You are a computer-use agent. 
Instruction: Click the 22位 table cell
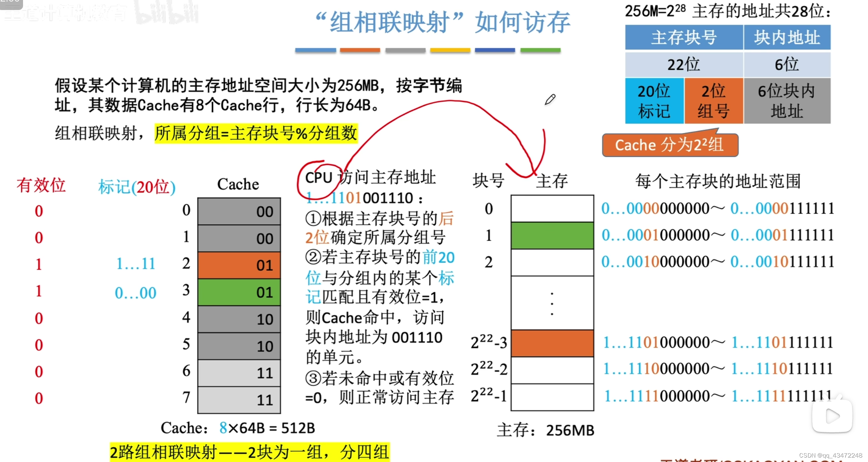pos(684,65)
